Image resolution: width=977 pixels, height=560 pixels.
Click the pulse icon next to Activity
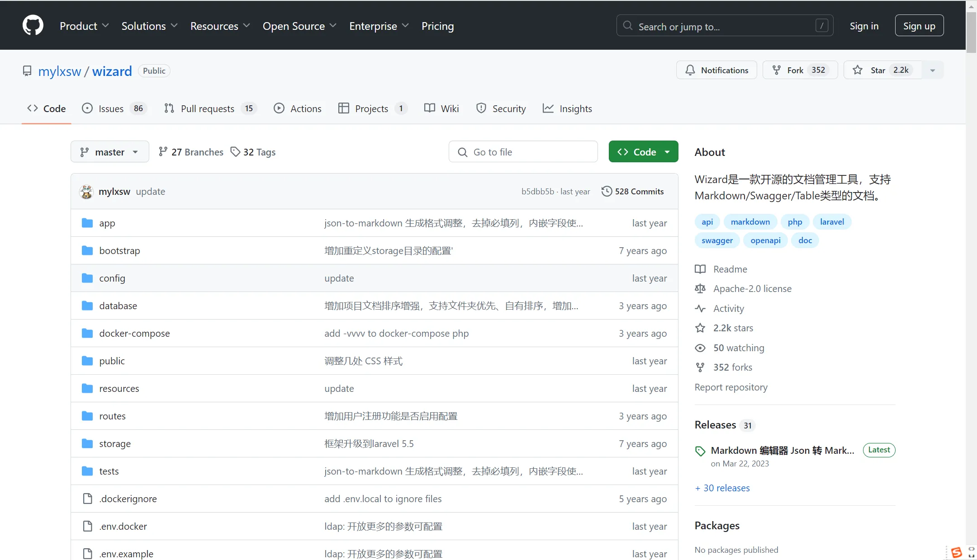(x=700, y=308)
